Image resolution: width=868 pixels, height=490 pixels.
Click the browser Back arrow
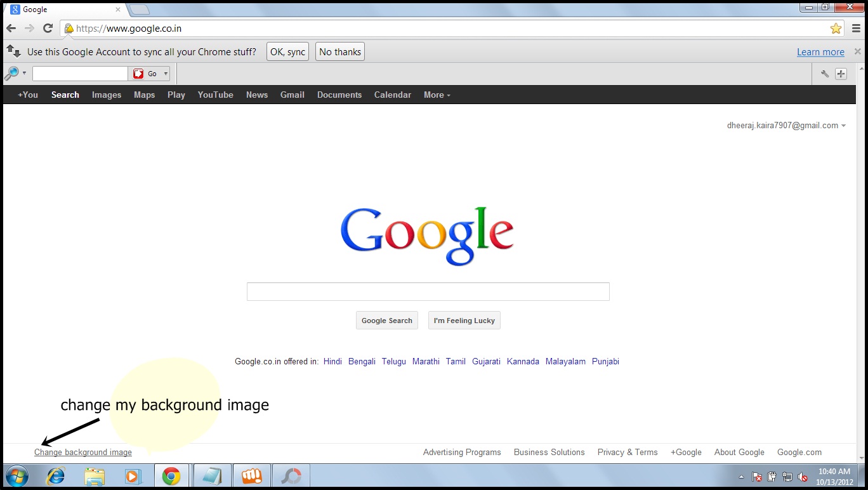11,29
